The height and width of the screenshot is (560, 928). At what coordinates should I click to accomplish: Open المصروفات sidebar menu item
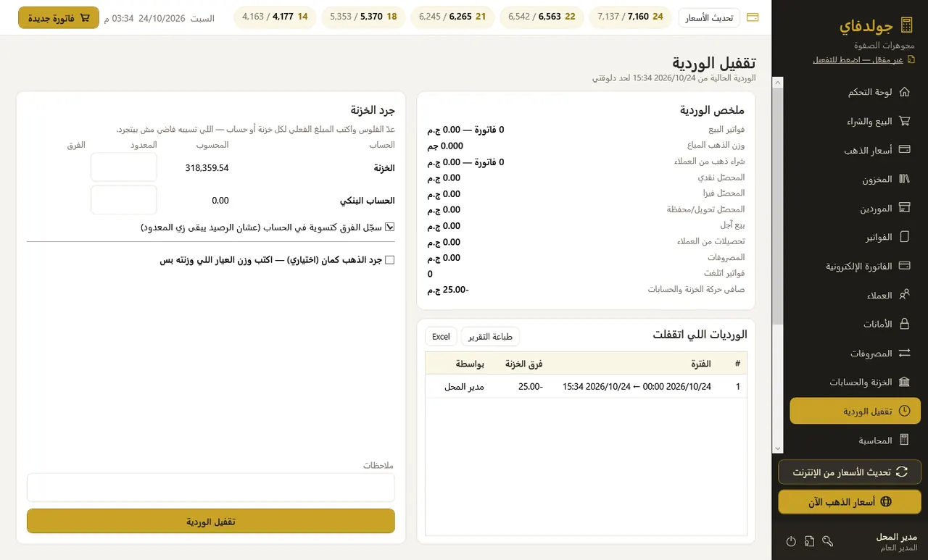[855, 353]
